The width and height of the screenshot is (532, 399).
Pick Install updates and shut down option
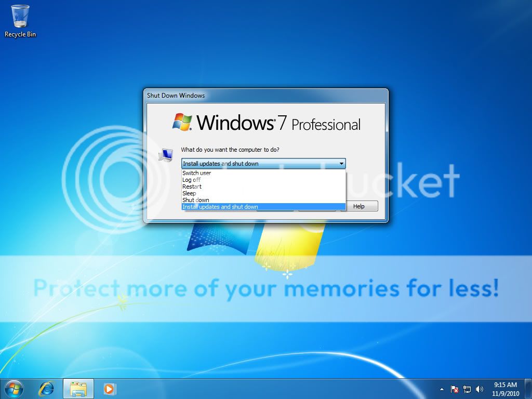[263, 207]
